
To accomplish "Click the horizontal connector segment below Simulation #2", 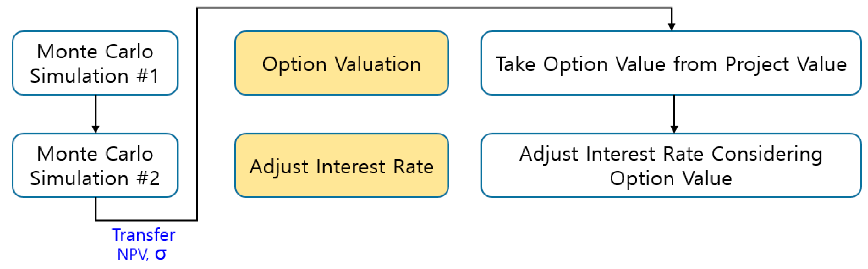I will (146, 220).
